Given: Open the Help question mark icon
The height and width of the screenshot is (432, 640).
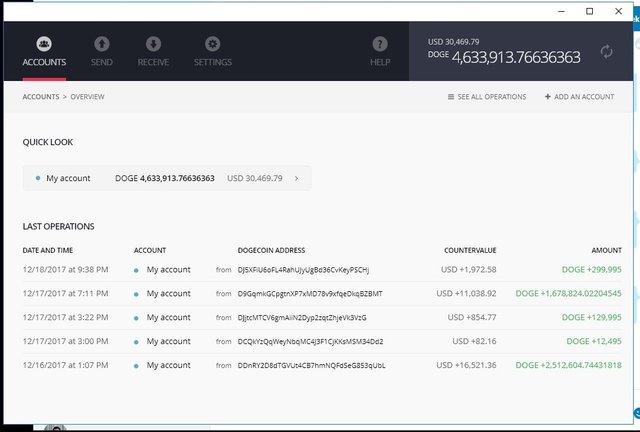Looking at the screenshot, I should pos(380,44).
